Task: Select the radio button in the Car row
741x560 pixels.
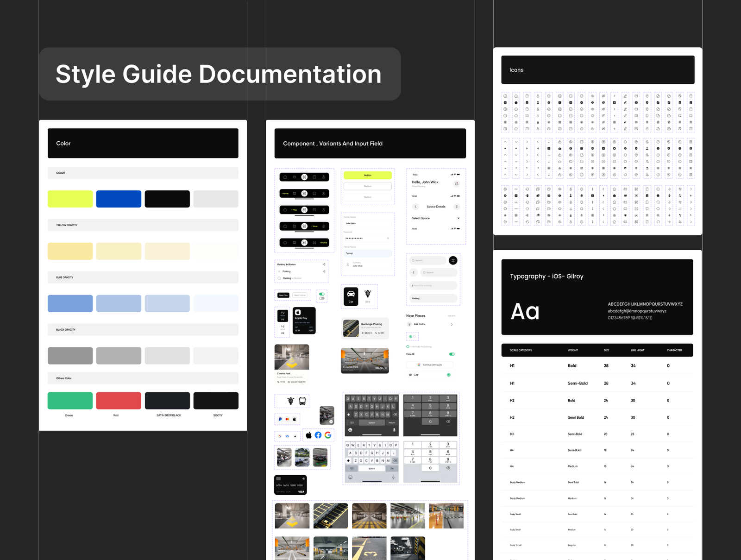Action: pos(448,375)
